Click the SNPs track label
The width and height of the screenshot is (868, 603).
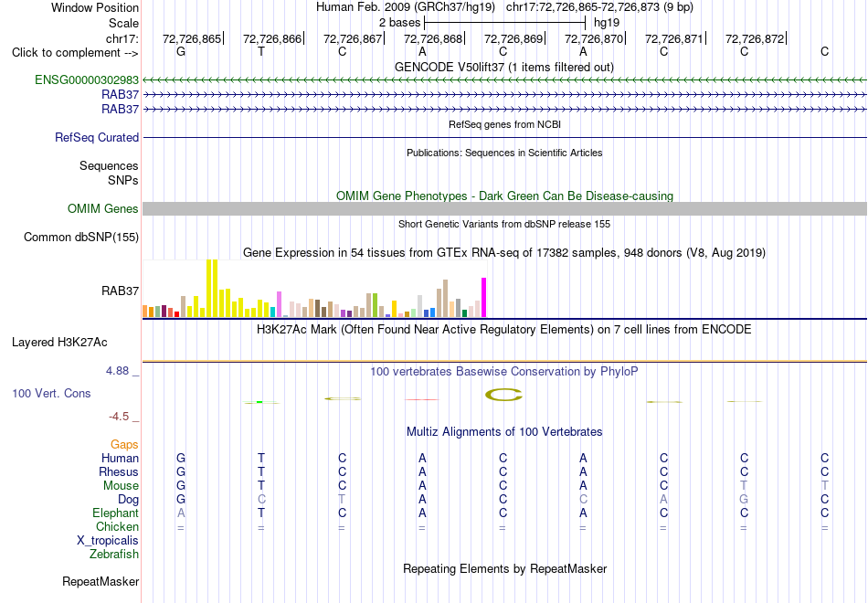123,180
